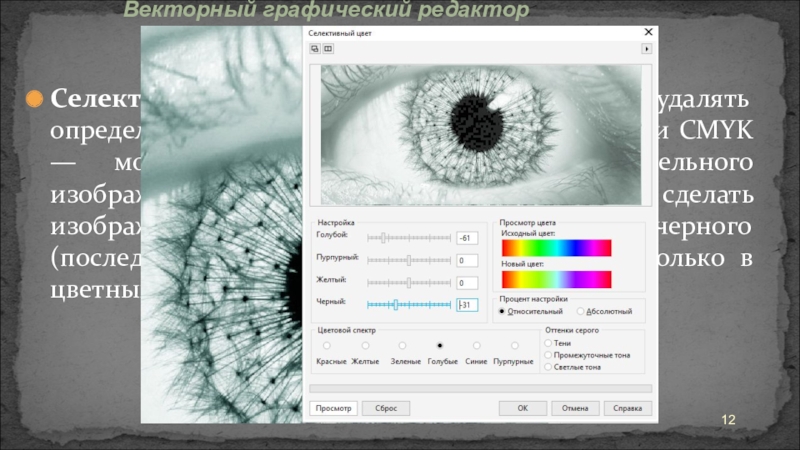Select the Красные color spectrum option
Image resolution: width=800 pixels, height=450 pixels.
pos(327,345)
